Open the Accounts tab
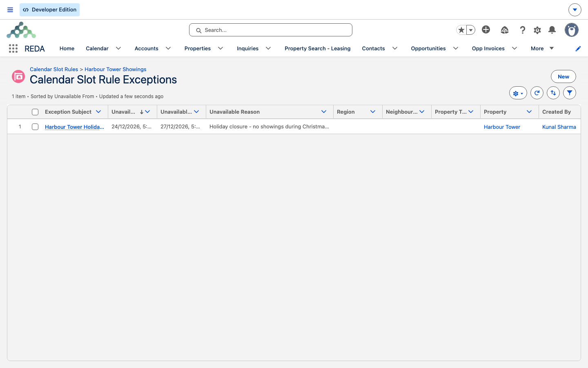Image resolution: width=588 pixels, height=368 pixels. click(x=147, y=48)
